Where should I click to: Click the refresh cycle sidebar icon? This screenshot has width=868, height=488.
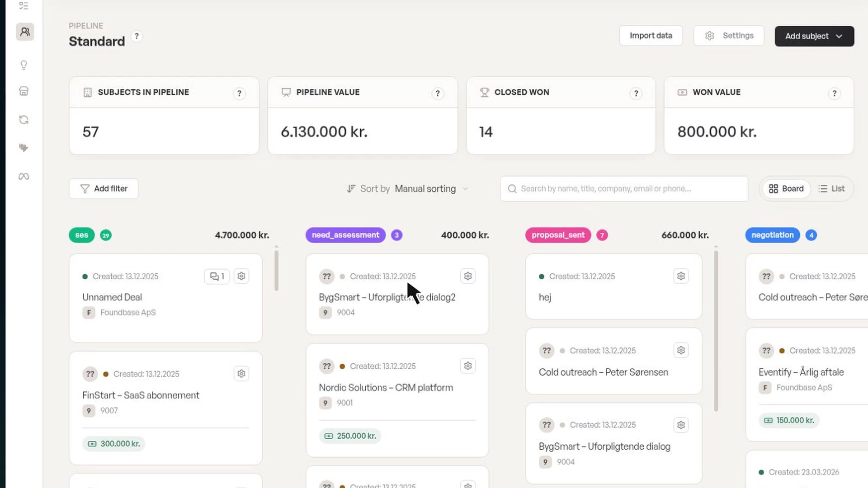click(x=24, y=120)
